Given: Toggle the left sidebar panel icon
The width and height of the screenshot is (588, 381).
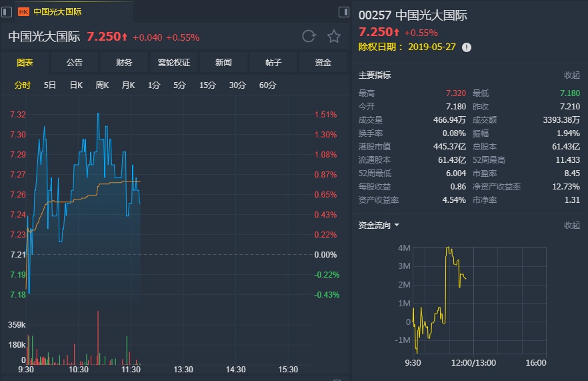Looking at the screenshot, I should (x=7, y=11).
